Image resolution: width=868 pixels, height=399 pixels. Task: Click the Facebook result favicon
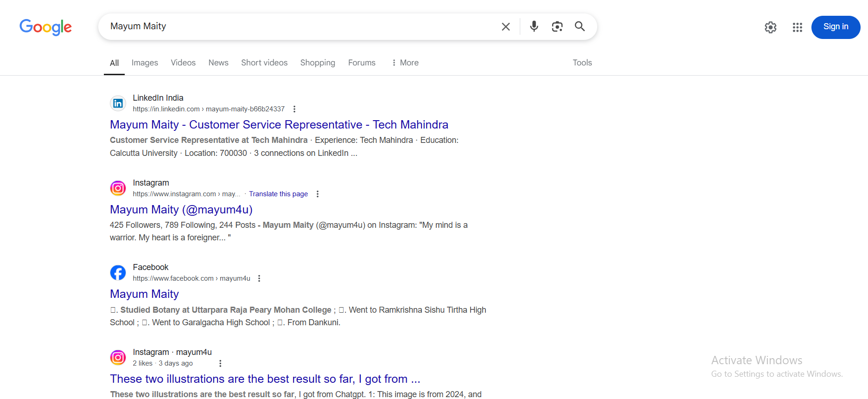coord(118,273)
